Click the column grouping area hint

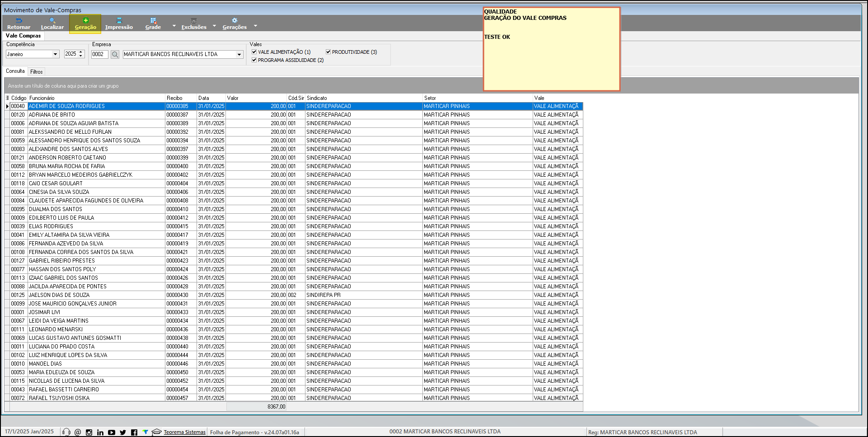pyautogui.click(x=63, y=86)
